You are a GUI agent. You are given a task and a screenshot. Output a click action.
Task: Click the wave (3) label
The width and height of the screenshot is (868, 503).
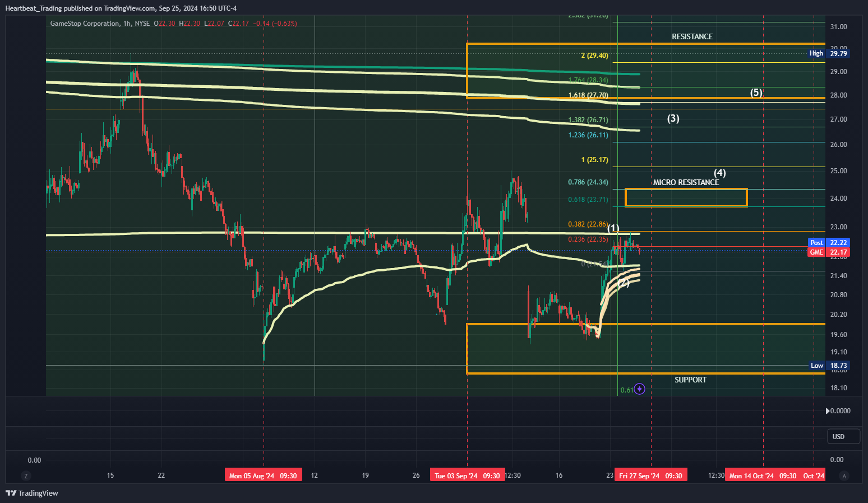673,118
